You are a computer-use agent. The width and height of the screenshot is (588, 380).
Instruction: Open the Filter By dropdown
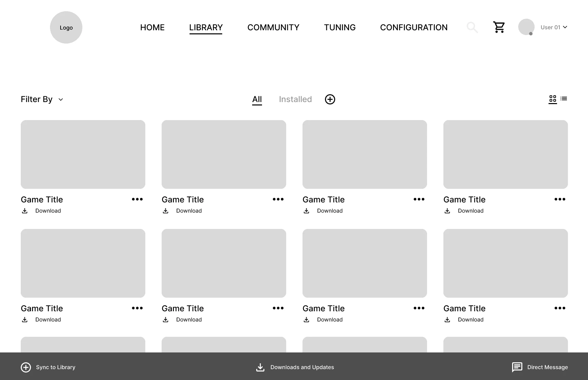(42, 99)
